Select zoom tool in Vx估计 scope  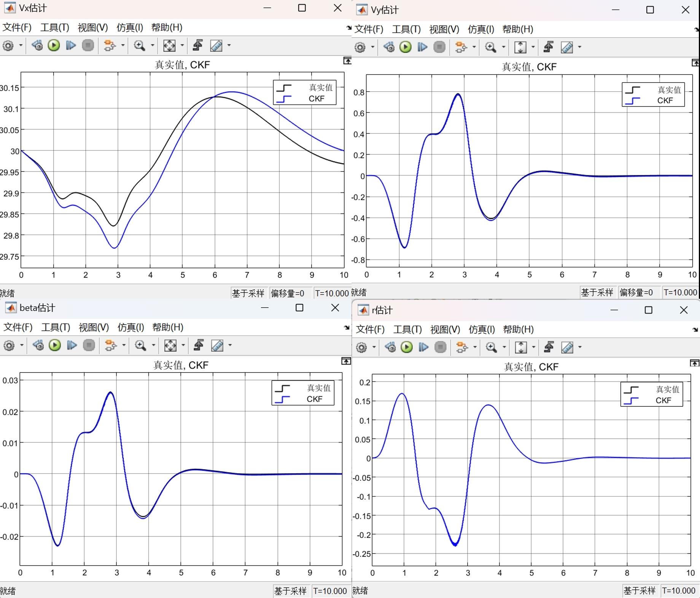140,46
